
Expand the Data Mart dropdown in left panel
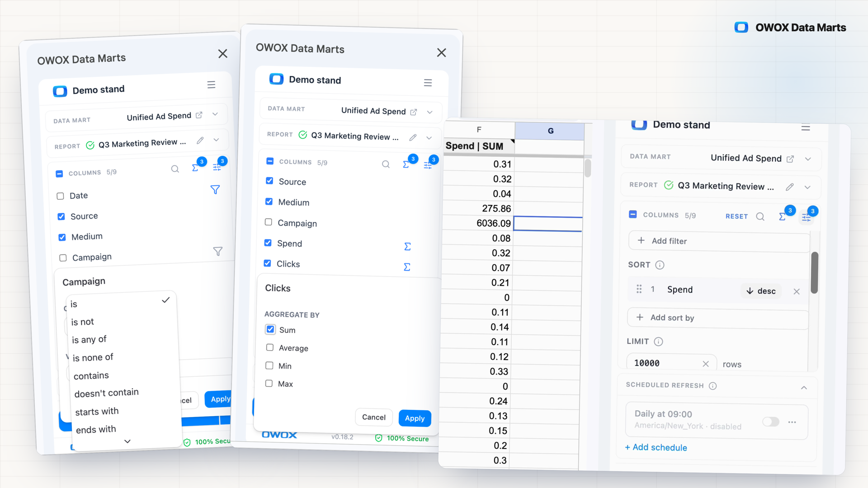(x=215, y=114)
